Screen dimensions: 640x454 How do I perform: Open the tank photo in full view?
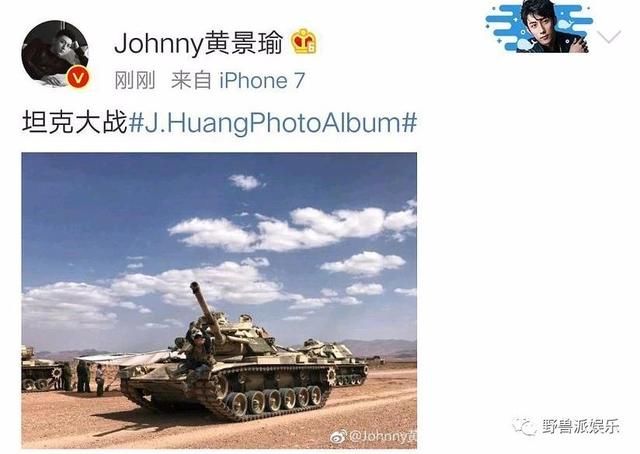click(219, 301)
